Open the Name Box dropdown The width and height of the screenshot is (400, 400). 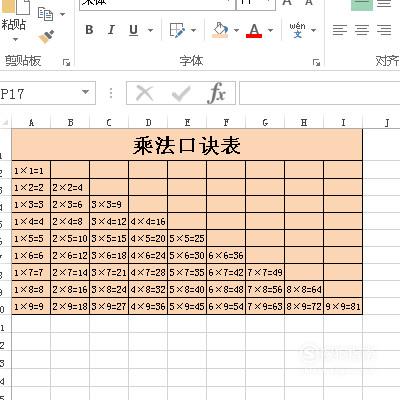(x=86, y=92)
